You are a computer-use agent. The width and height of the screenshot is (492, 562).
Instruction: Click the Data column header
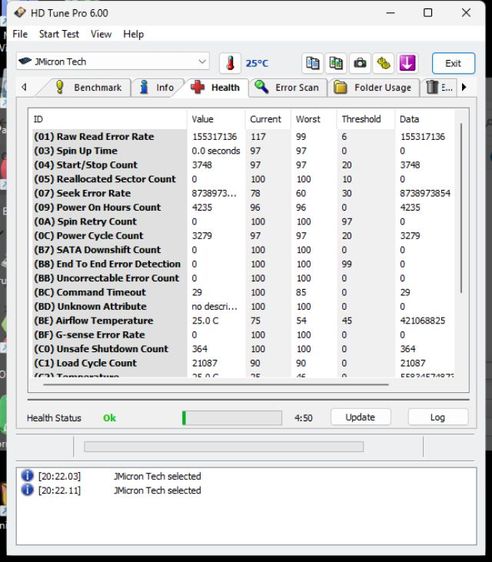point(425,119)
